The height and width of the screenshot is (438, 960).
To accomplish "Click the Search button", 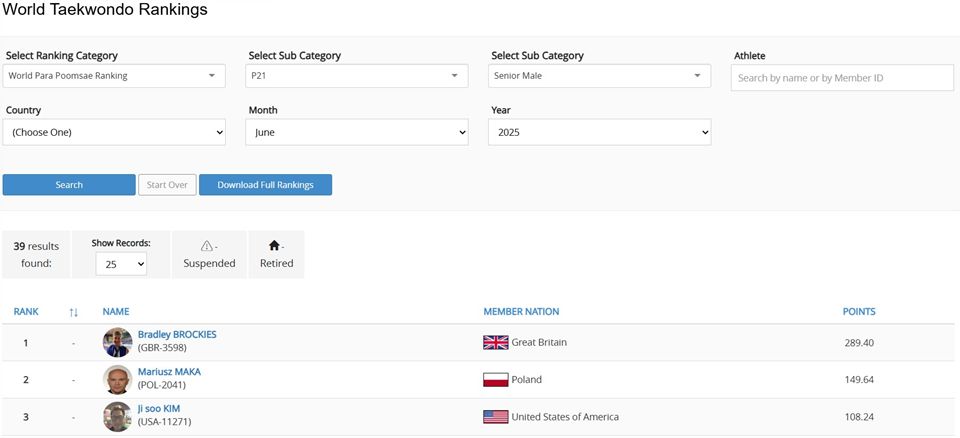I will coord(69,185).
